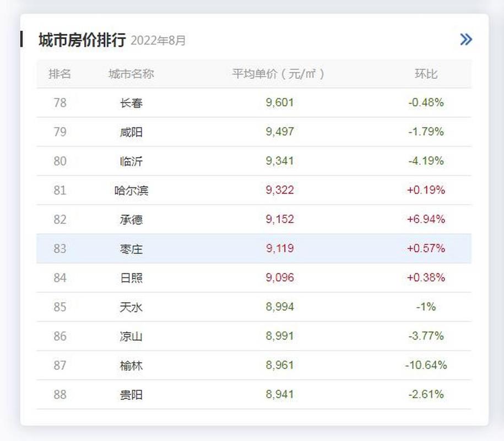504x441 pixels.
Task: Select the 贵阳 city entry
Action: [x=132, y=395]
